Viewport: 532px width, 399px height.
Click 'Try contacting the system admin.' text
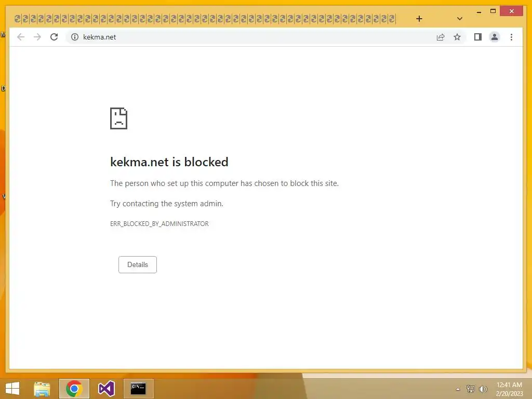[x=167, y=204]
